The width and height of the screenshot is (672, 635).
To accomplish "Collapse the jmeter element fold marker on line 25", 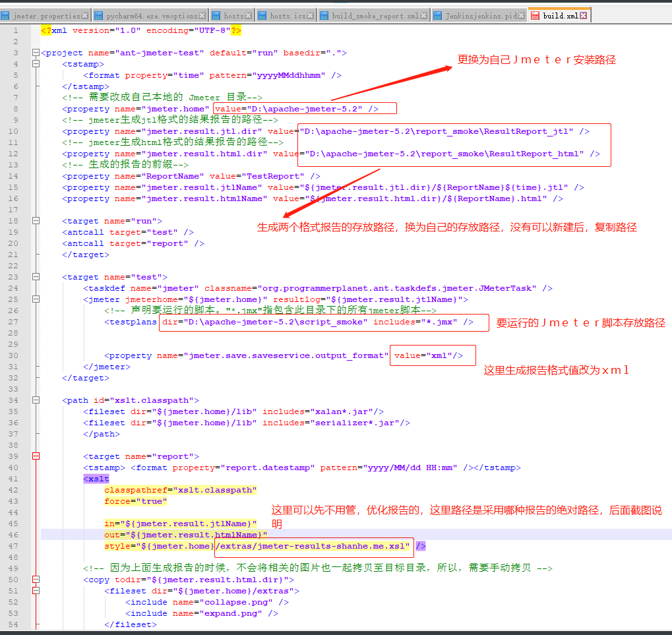I will point(36,299).
